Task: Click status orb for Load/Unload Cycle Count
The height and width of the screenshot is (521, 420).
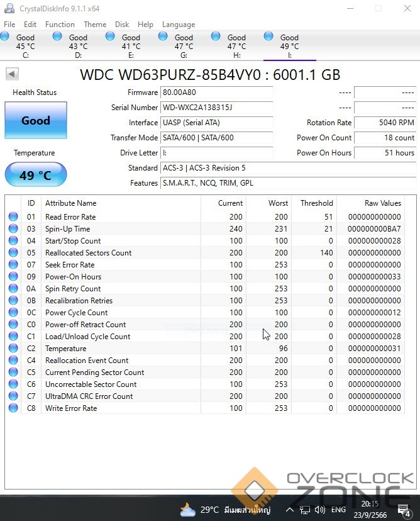Action: pos(13,336)
